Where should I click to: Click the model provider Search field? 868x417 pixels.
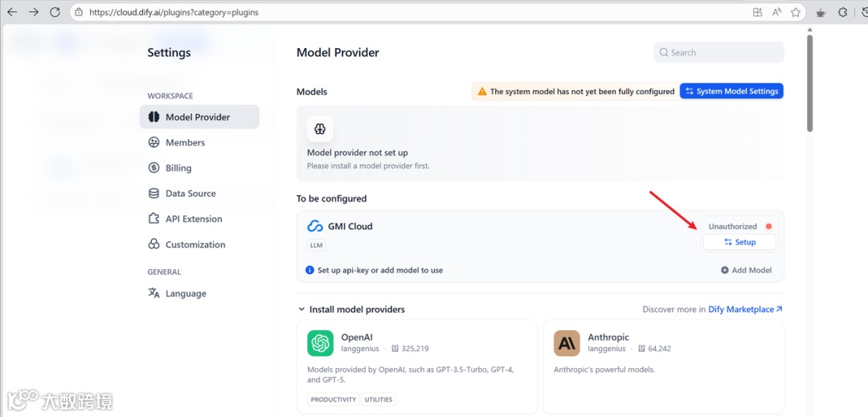click(719, 53)
